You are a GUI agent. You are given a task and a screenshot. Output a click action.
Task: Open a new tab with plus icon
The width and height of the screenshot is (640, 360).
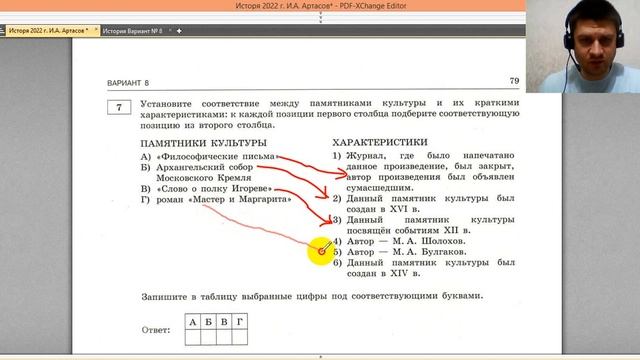tap(179, 31)
